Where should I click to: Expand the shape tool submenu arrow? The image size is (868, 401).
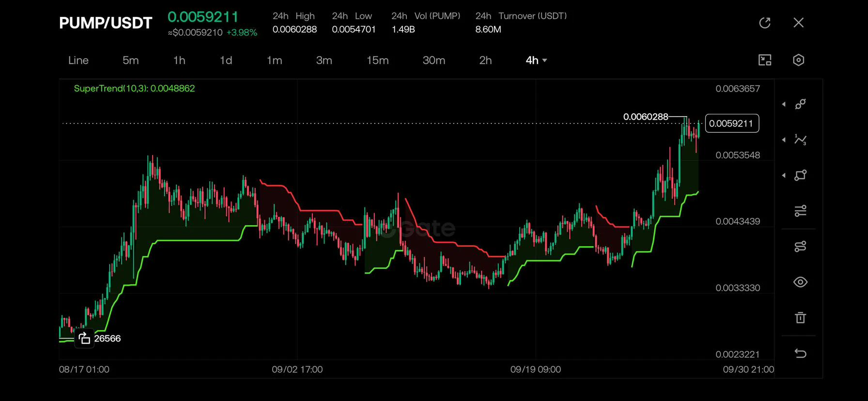point(784,175)
